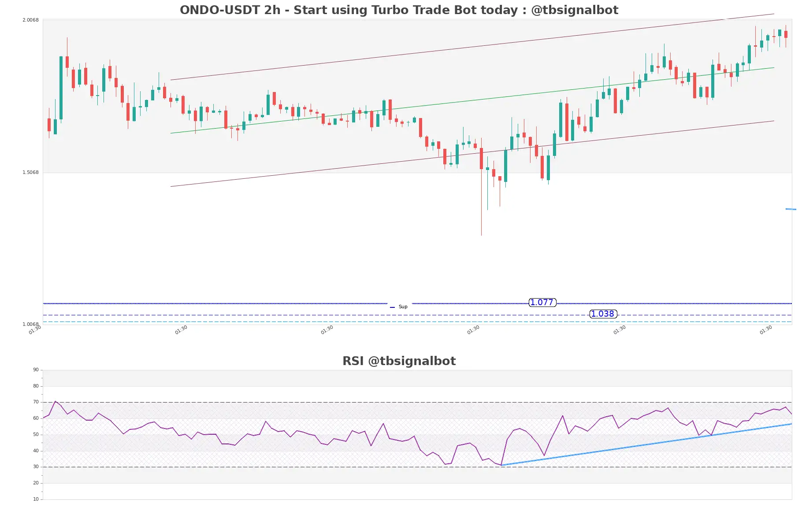Click the RSI 20 axis label
This screenshot has width=798, height=532.
pos(36,483)
